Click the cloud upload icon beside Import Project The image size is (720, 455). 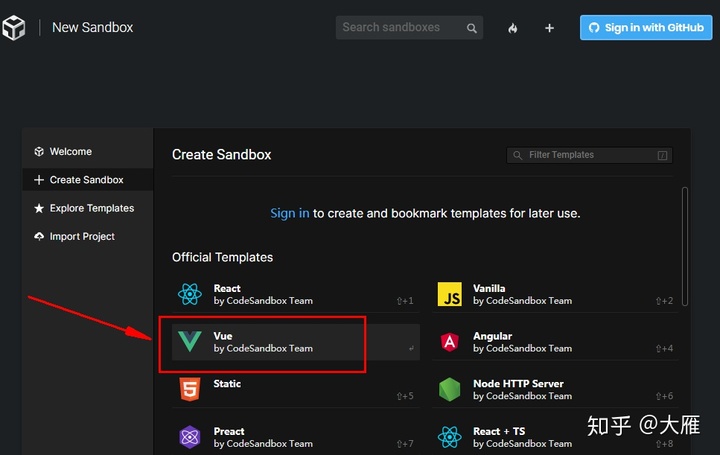(x=39, y=236)
